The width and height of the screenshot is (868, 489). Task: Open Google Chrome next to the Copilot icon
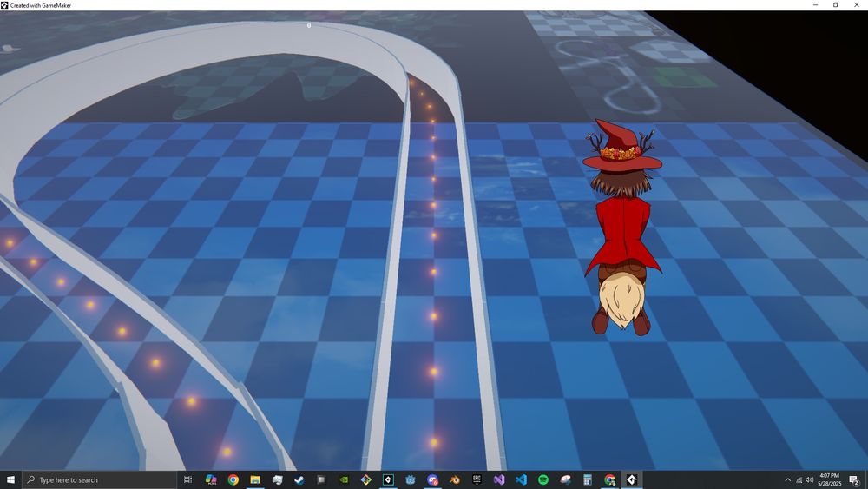coord(233,479)
